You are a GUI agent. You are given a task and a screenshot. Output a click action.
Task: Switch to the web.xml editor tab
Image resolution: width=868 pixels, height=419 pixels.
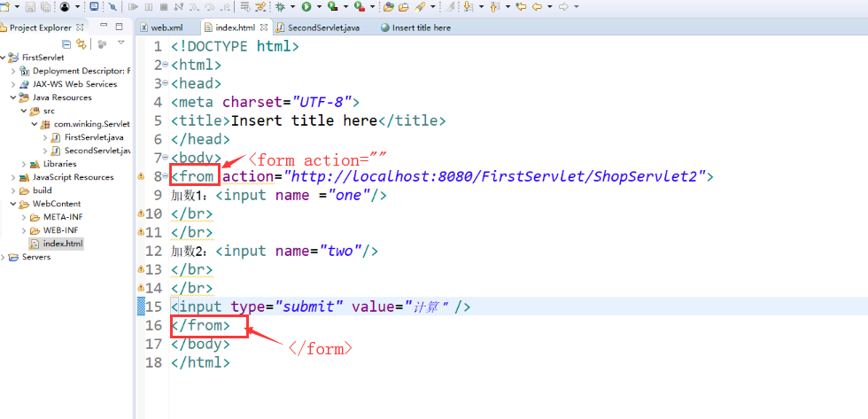point(167,27)
